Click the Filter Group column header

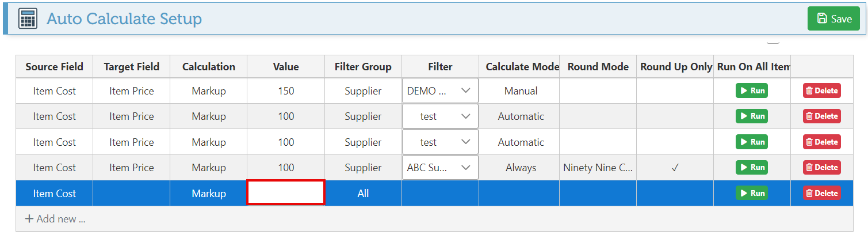coord(363,67)
